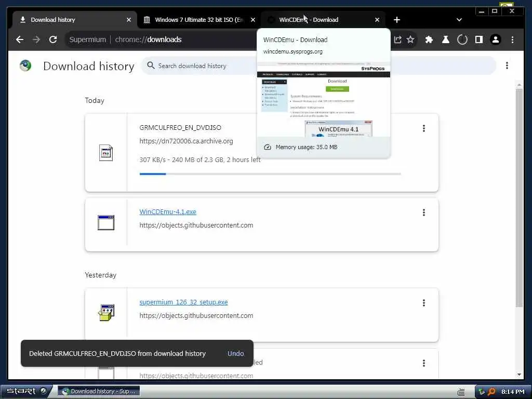This screenshot has width=532, height=399.
Task: Open the Extensions puzzle icon
Action: (429, 39)
